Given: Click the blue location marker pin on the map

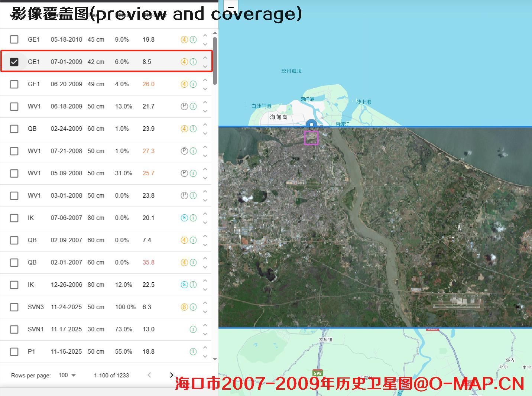Looking at the screenshot, I should coord(311,124).
